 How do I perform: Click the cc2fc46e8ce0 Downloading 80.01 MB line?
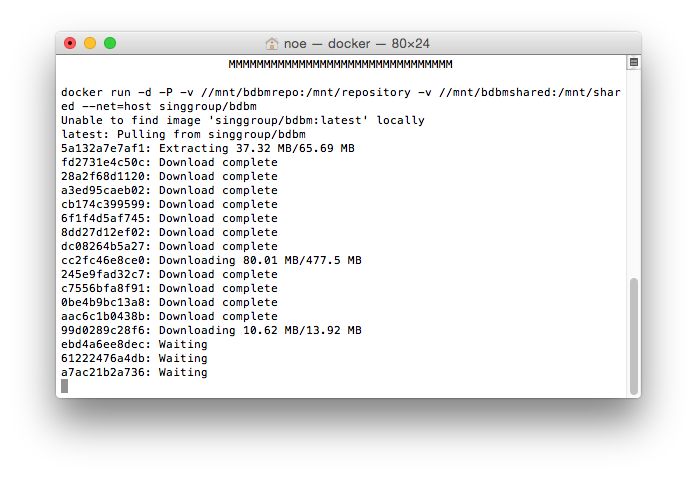[x=211, y=260]
